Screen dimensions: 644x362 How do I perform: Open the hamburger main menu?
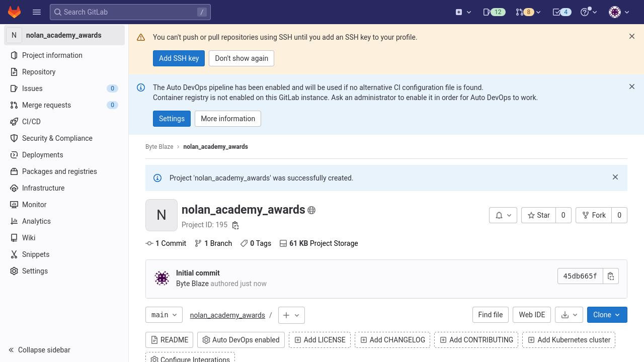pyautogui.click(x=37, y=12)
